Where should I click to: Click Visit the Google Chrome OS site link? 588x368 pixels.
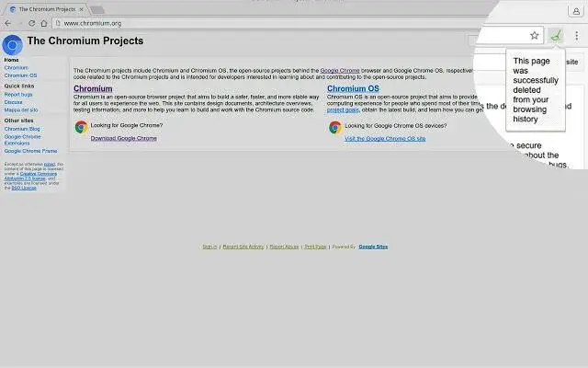(385, 139)
